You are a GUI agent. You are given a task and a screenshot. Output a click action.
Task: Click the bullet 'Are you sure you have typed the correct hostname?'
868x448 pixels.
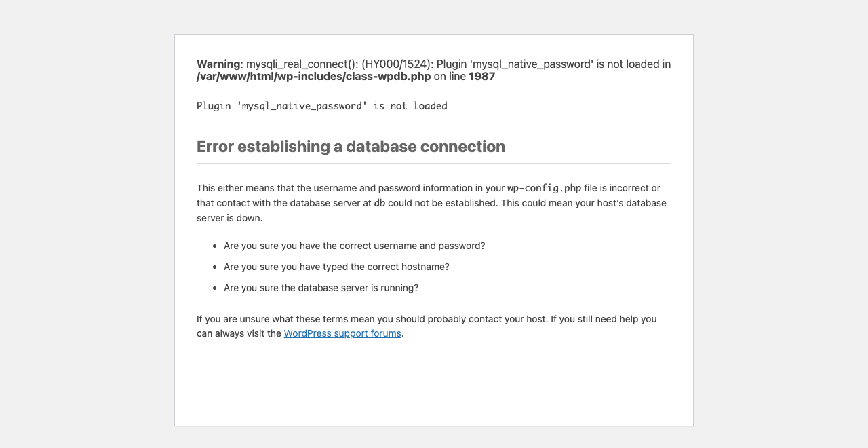[x=336, y=267]
